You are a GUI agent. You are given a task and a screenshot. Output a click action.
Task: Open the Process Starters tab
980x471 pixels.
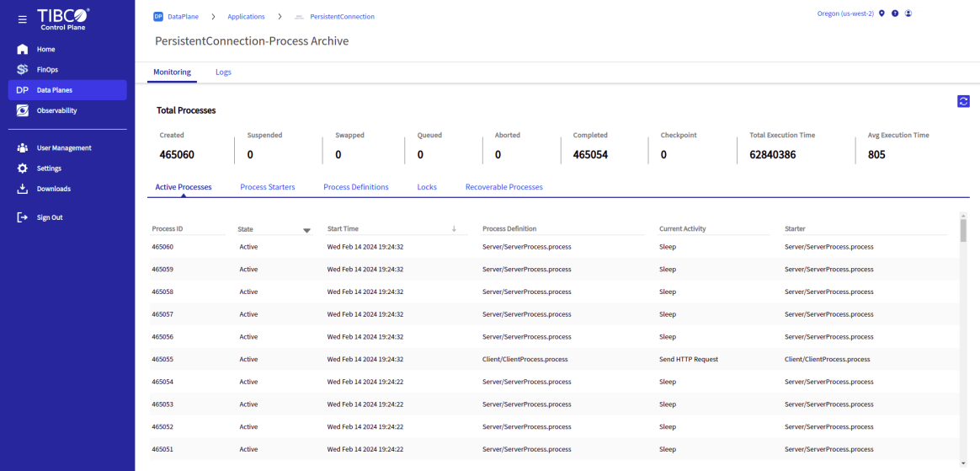[x=267, y=187]
